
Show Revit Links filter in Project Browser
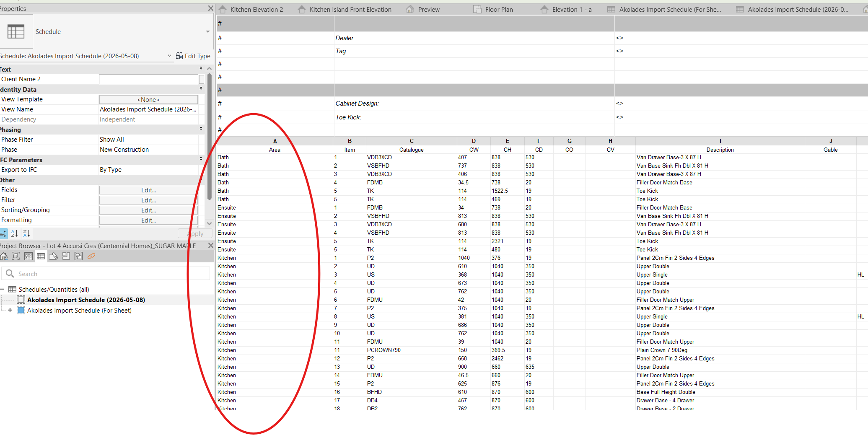(x=91, y=256)
